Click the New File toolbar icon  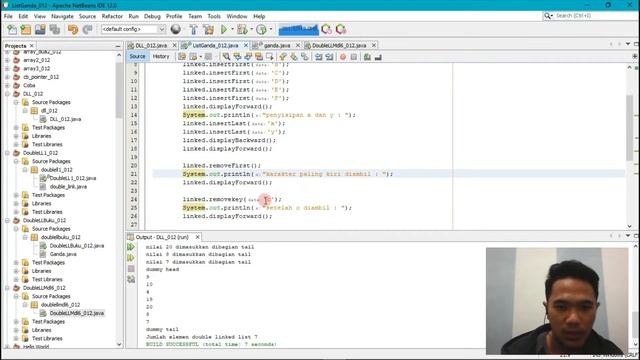pyautogui.click(x=12, y=29)
